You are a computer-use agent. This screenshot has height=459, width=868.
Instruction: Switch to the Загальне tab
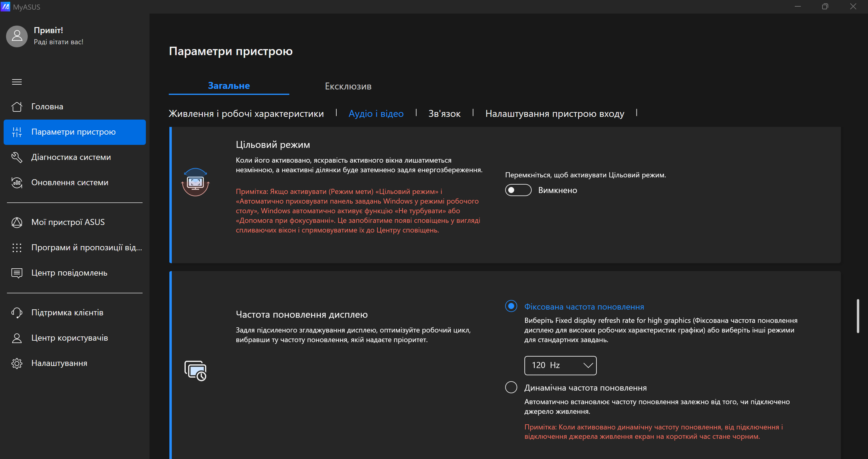pyautogui.click(x=229, y=86)
